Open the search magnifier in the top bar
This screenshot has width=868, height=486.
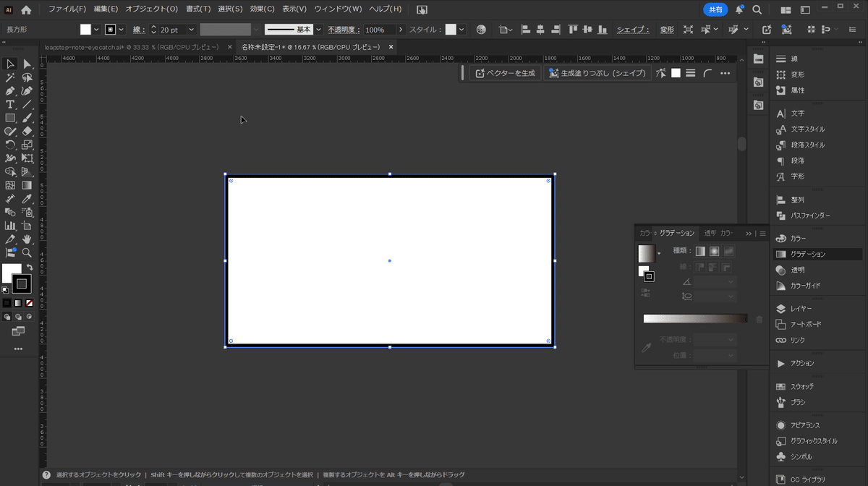click(x=757, y=10)
